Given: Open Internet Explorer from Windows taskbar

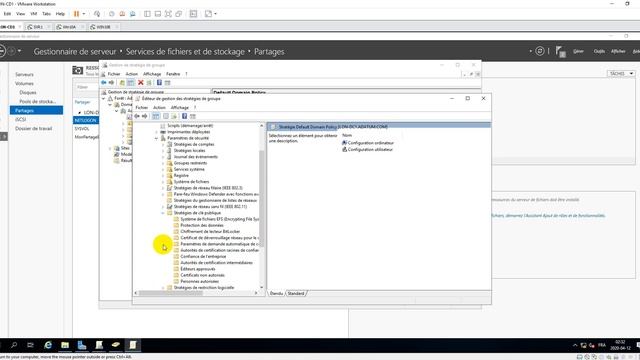Looking at the screenshot, I should [48, 345].
